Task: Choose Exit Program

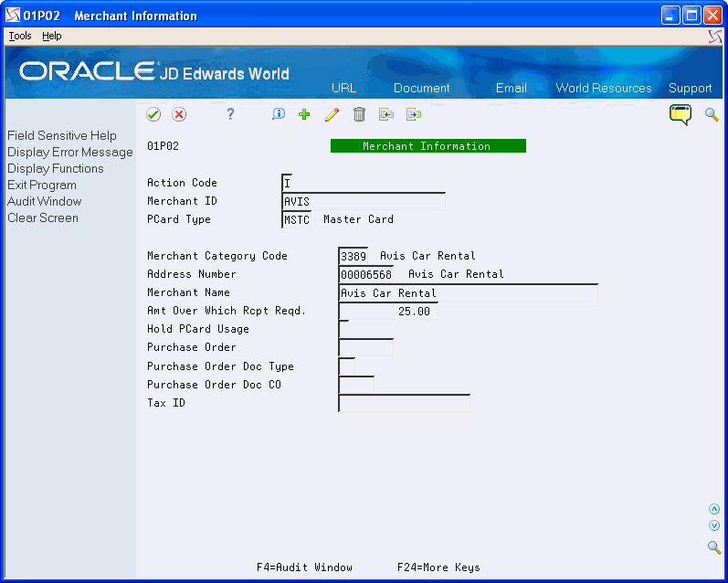Action: 42,185
